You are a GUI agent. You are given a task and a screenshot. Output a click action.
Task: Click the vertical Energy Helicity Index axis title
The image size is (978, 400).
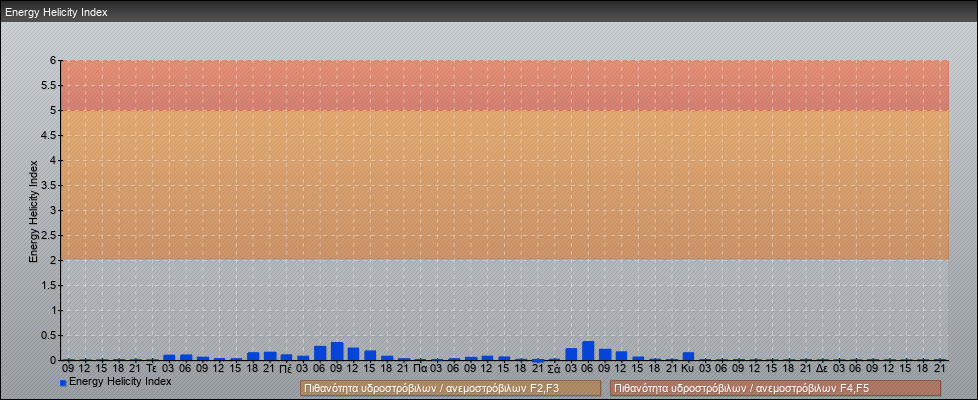34,211
